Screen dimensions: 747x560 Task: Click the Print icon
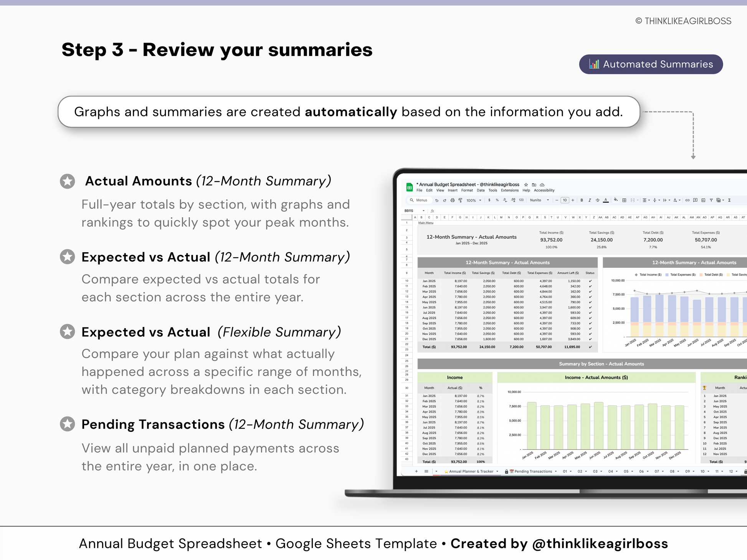click(x=452, y=200)
